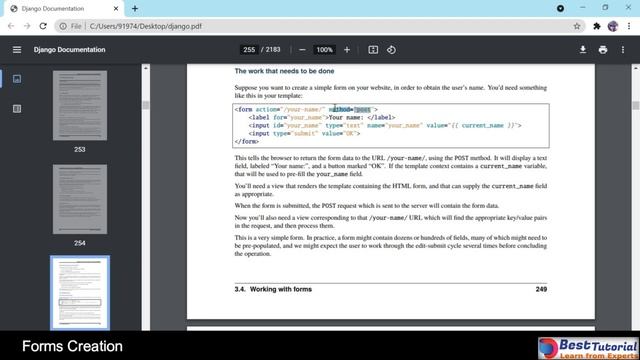Image resolution: width=640 pixels, height=360 pixels.
Task: Click the thumbnail panel scrollbar up arrow
Action: [x=146, y=68]
